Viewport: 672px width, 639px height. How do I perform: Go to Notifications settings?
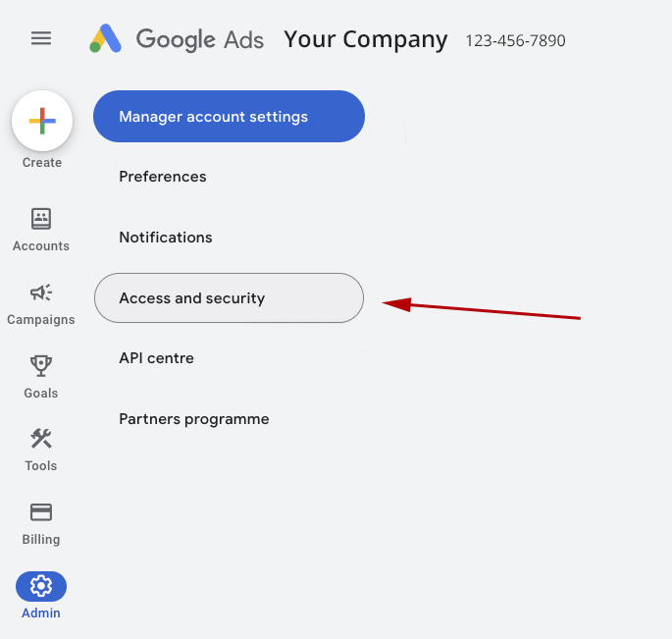click(166, 238)
